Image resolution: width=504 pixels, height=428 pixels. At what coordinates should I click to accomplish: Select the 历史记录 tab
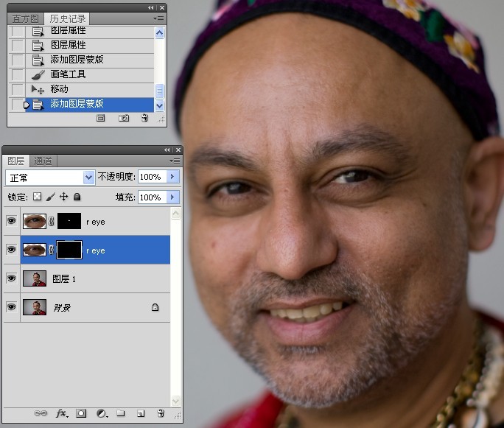click(68, 19)
